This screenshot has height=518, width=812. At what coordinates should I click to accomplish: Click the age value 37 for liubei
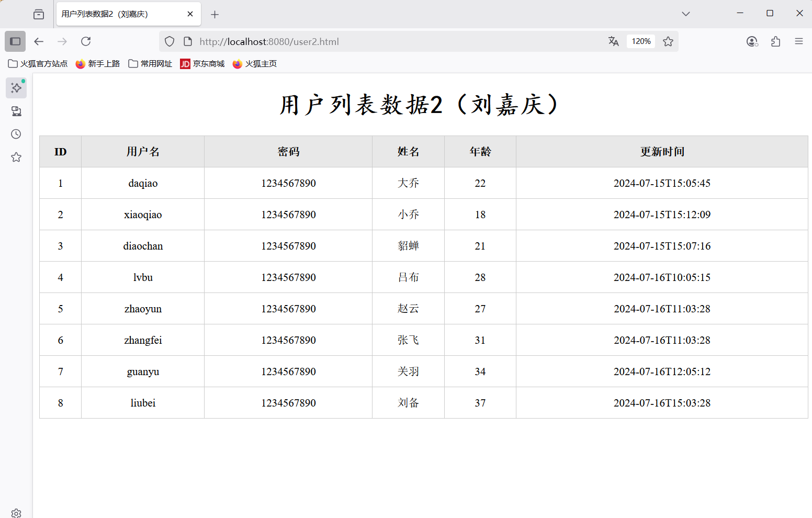tap(480, 403)
